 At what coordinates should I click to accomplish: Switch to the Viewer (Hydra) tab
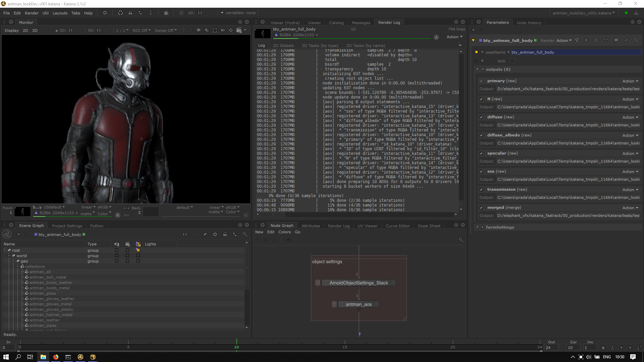[x=285, y=22]
